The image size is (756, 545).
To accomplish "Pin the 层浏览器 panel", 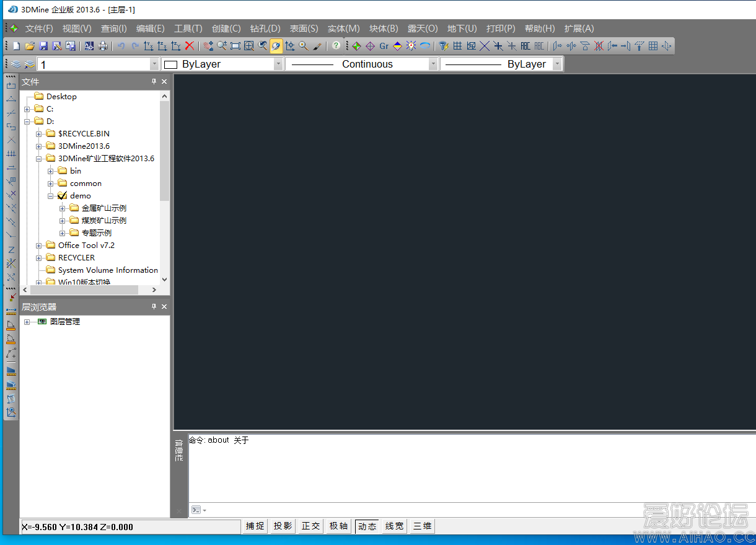I will click(x=154, y=306).
